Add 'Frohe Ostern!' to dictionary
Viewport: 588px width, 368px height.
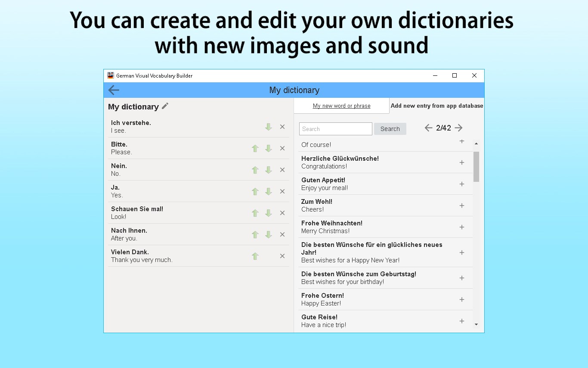click(x=462, y=299)
